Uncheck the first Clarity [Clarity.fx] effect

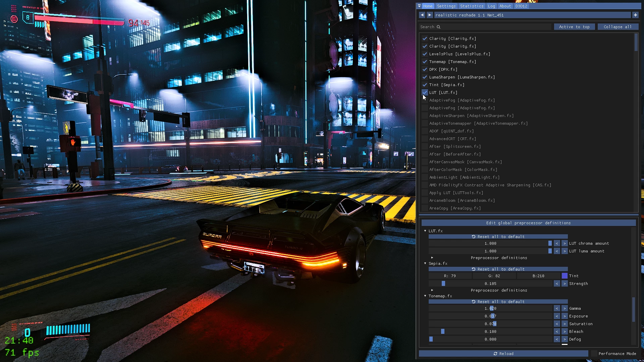tap(425, 39)
